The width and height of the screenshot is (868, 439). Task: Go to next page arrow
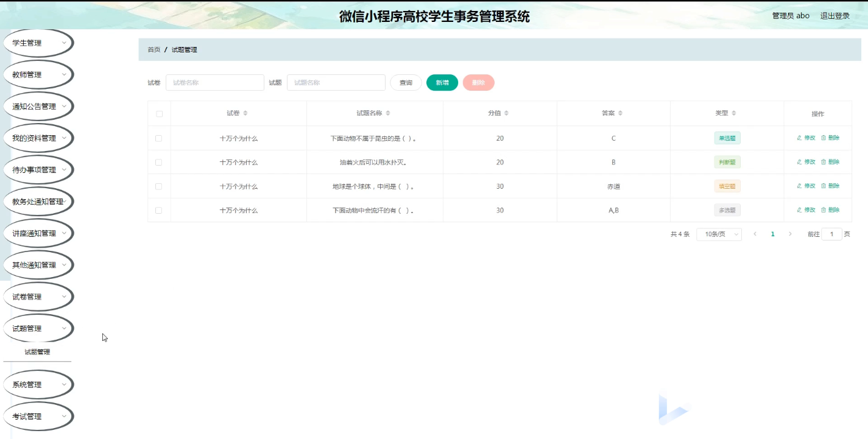tap(791, 234)
